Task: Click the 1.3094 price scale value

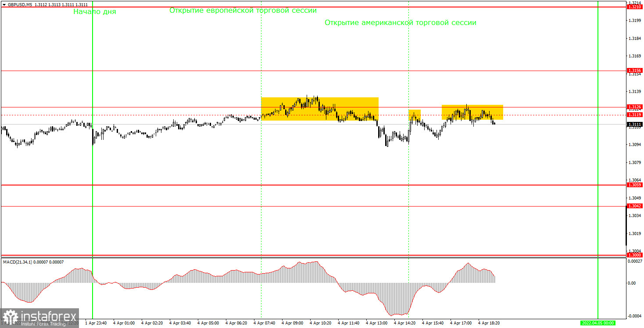Action: pyautogui.click(x=634, y=145)
